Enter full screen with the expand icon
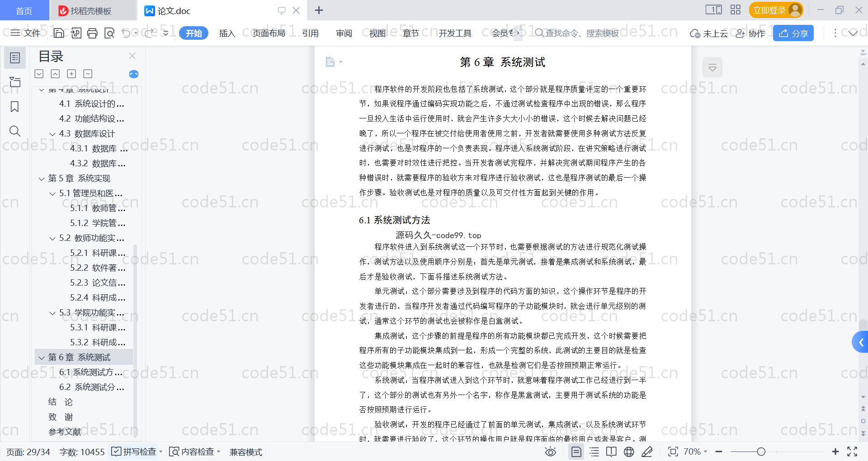This screenshot has width=868, height=461. 852,452
